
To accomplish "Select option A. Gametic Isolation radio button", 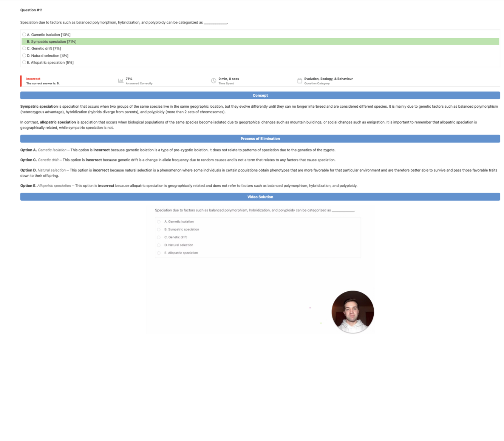I will pyautogui.click(x=24, y=34).
